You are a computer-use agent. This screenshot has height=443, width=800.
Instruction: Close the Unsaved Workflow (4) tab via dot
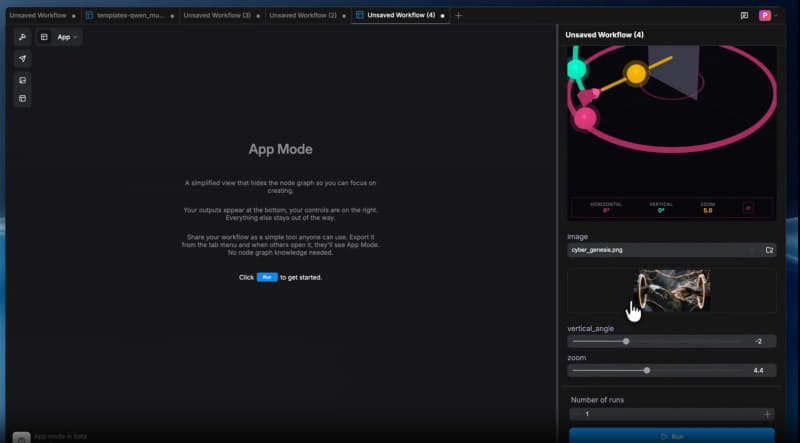click(442, 16)
